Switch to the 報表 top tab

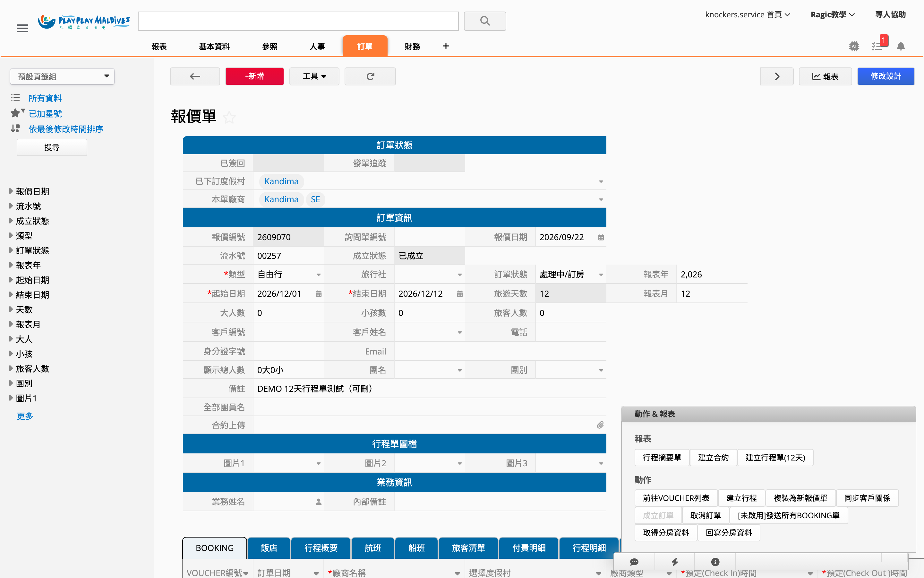[159, 46]
